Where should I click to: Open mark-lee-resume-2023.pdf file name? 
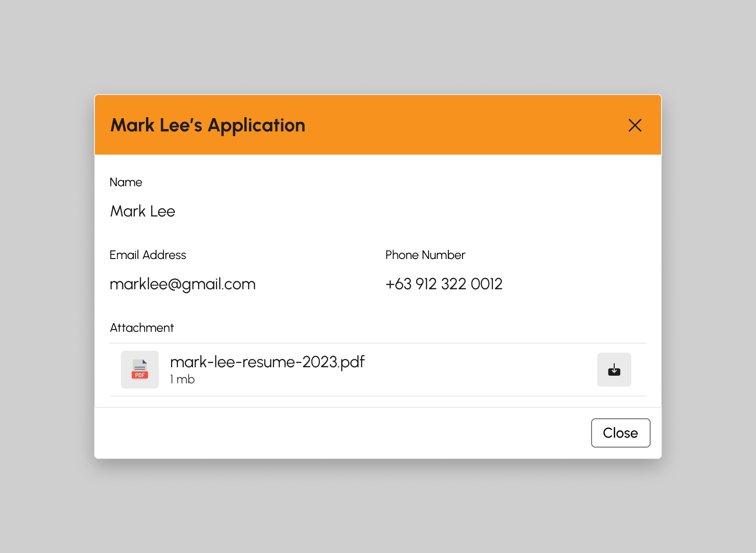[267, 362]
